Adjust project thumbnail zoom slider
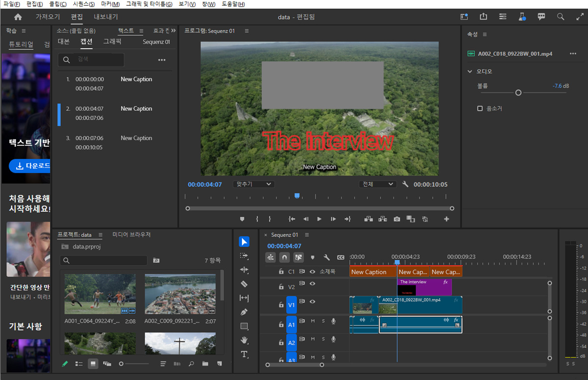The height and width of the screenshot is (380, 588). click(x=122, y=364)
